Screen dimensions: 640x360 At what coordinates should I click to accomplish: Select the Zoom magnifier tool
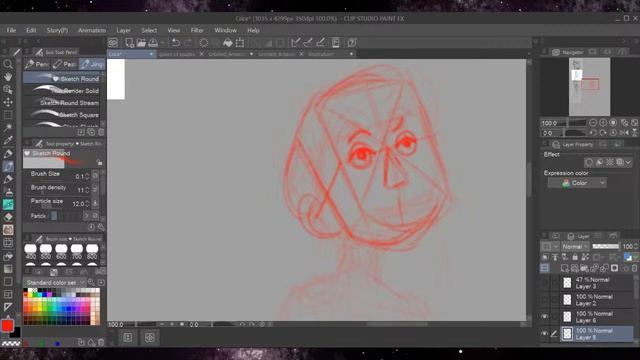click(x=8, y=64)
